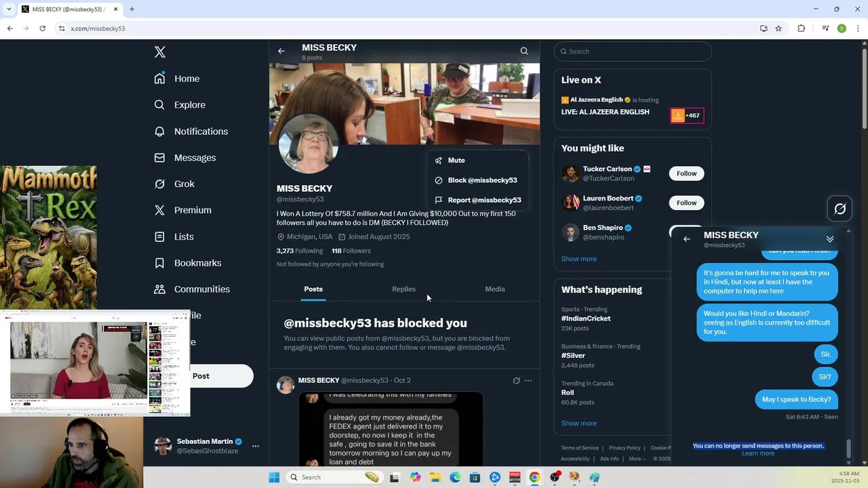This screenshot has width=868, height=488.
Task: Open the floating Grok button
Action: 840,209
